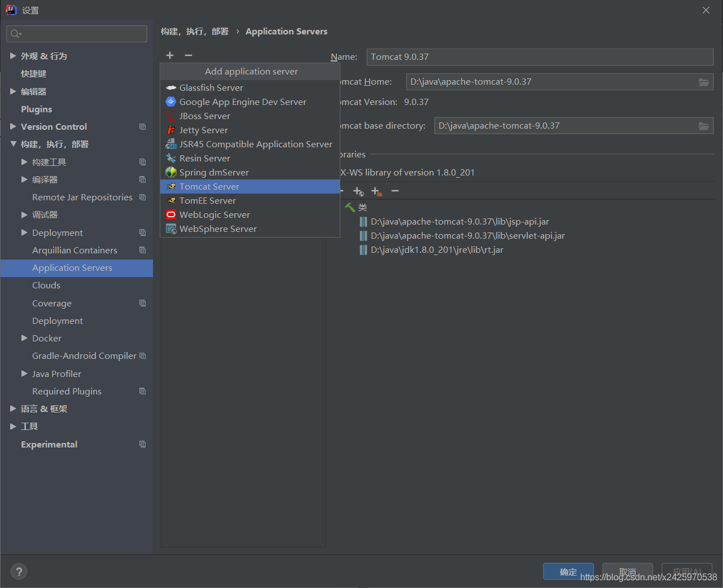
Task: Collapse the 构建, 执行, 部署 tree group
Action: tap(13, 144)
